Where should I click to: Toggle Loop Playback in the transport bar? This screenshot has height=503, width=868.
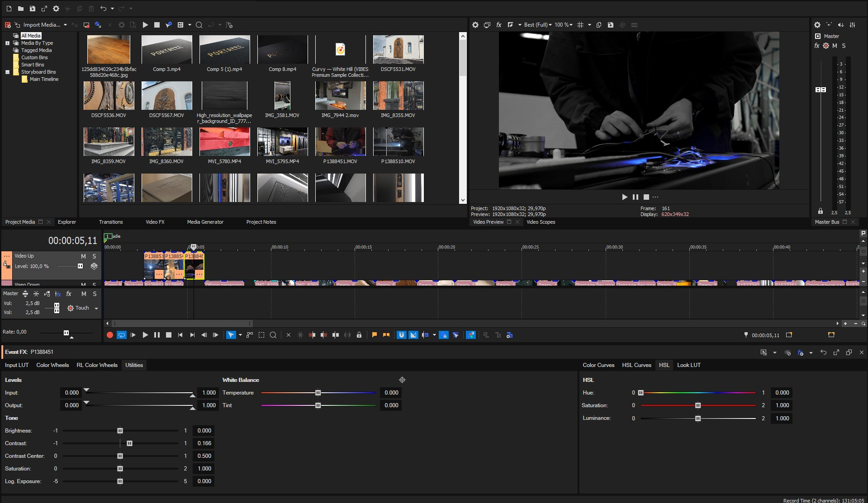(121, 335)
